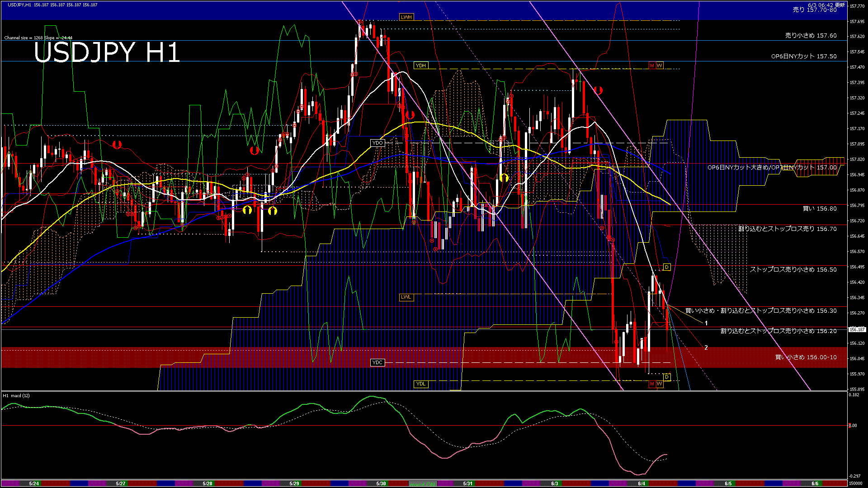Click the 156.495 price scale value
The width and height of the screenshot is (868, 488).
(857, 267)
